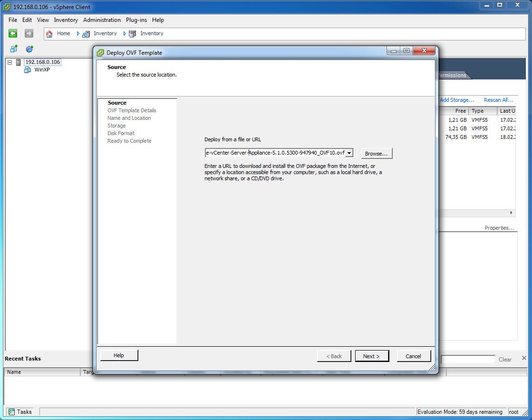Sort datastores by the Type column
532x420 pixels.
point(483,111)
